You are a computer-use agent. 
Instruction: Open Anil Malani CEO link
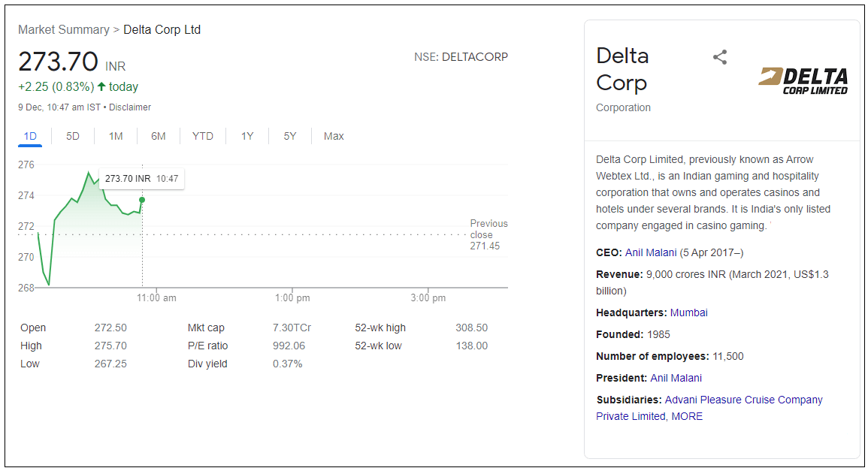tap(651, 253)
